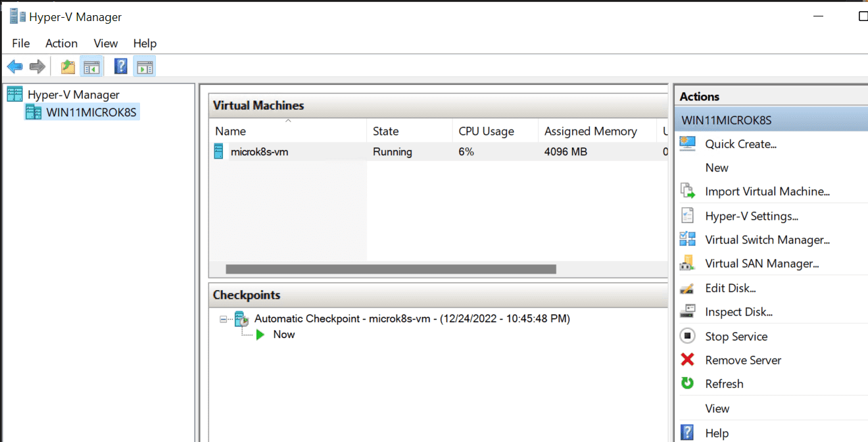
Task: Click the Edit Disk icon
Action: tap(688, 288)
